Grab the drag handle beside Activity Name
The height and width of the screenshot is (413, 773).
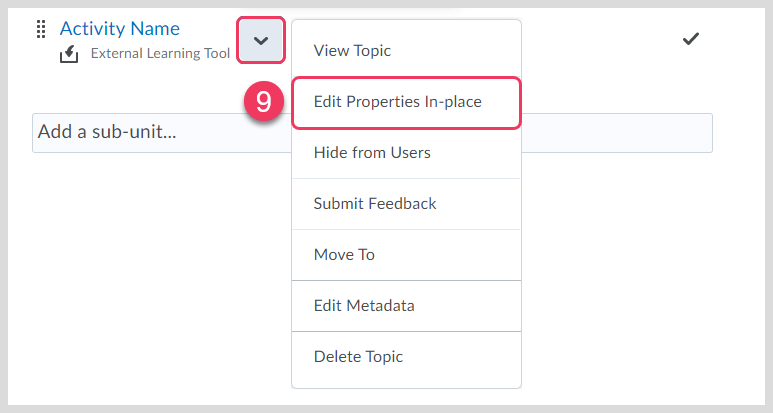coord(41,29)
